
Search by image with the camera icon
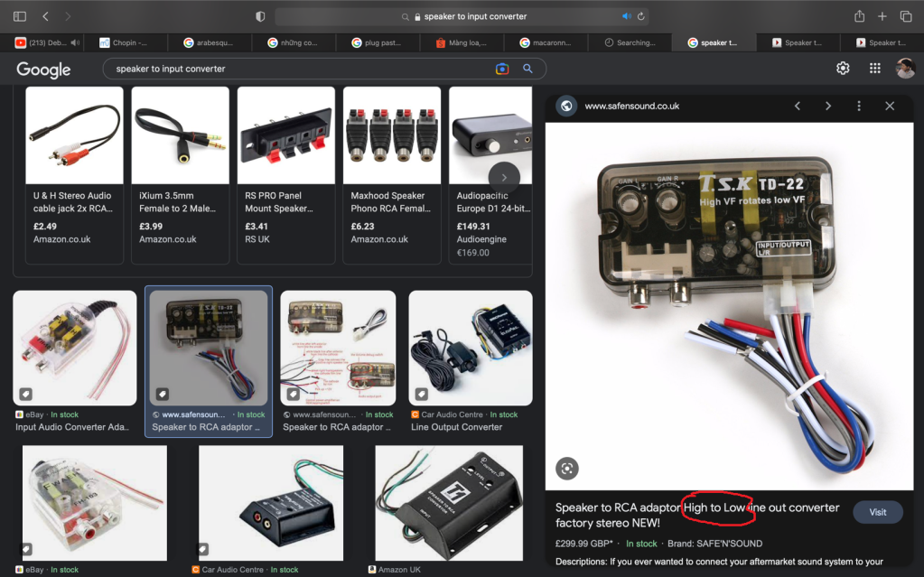coord(502,69)
